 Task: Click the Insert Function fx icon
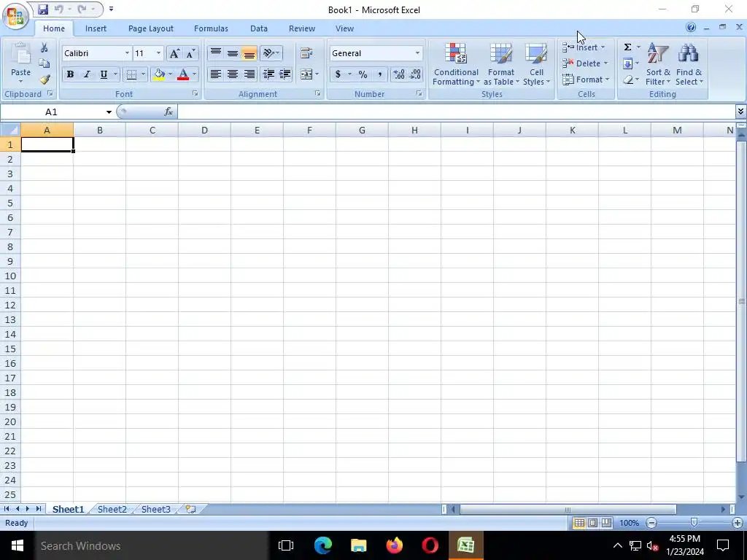point(169,112)
